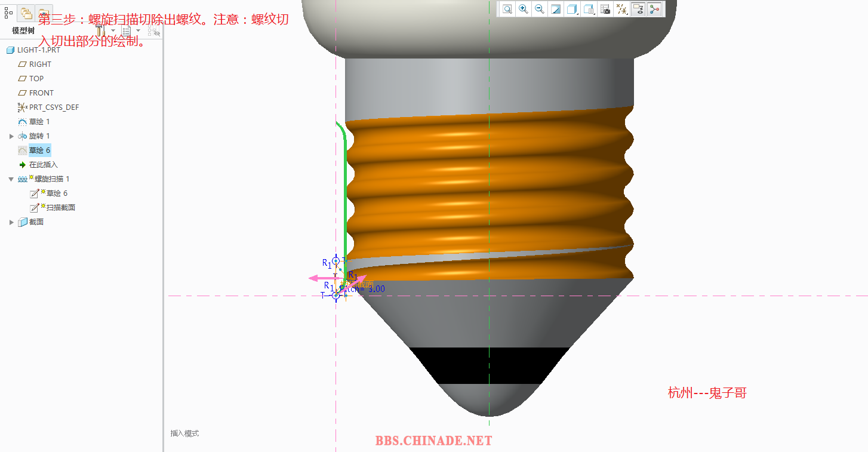Open the display style cube icon
This screenshot has height=452, width=868.
pyautogui.click(x=572, y=9)
